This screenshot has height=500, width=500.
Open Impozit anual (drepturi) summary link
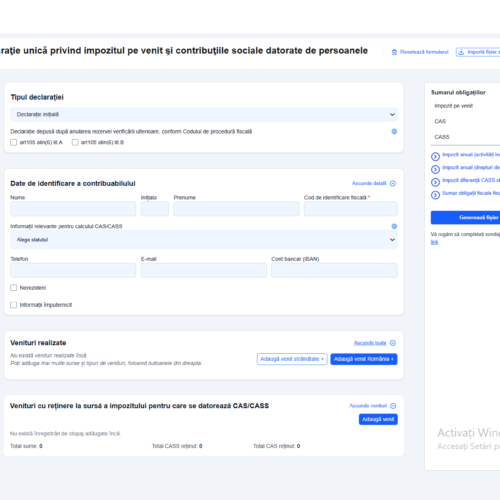tap(471, 167)
